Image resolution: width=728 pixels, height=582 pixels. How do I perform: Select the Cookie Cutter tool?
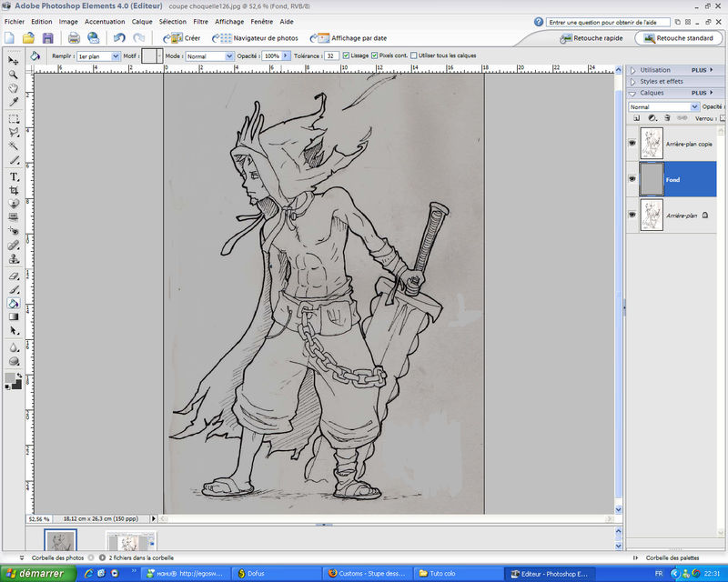14,204
